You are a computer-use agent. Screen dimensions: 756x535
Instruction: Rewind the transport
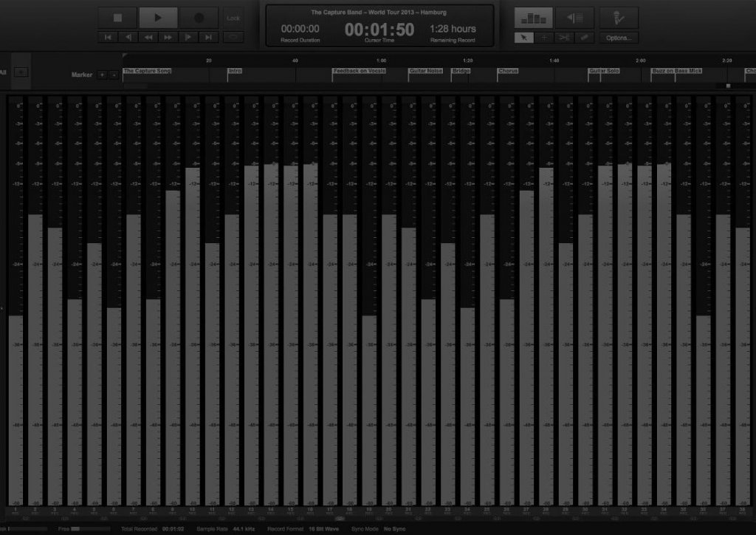click(148, 37)
